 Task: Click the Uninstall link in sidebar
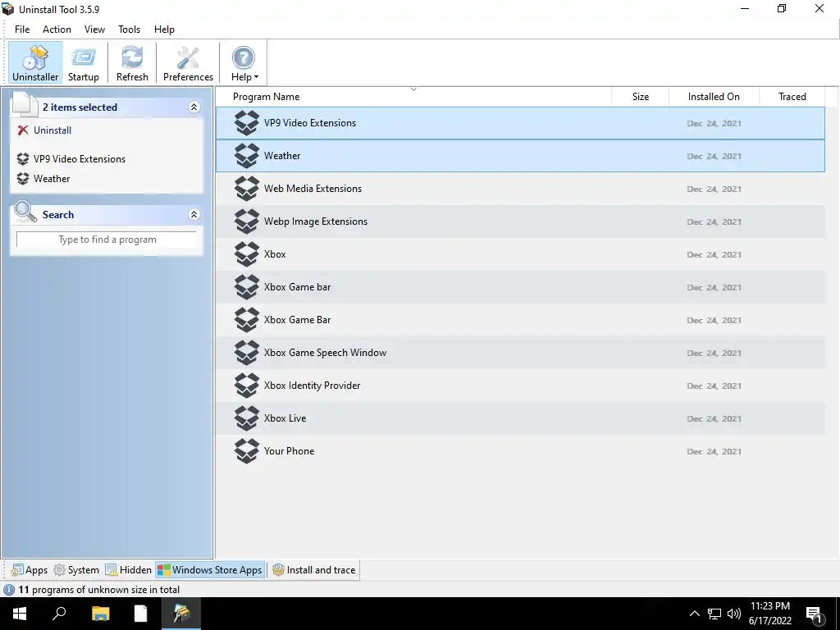tap(52, 130)
